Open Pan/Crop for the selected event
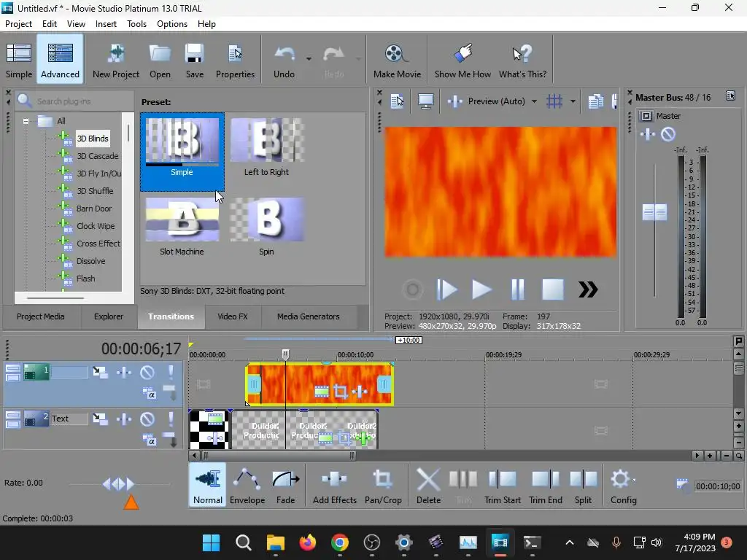The width and height of the screenshot is (747, 560). (383, 485)
